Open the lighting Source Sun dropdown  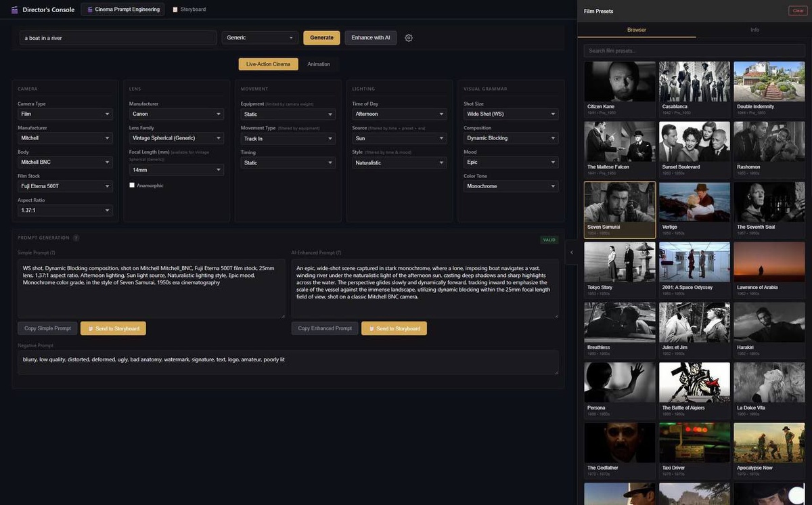pos(400,138)
